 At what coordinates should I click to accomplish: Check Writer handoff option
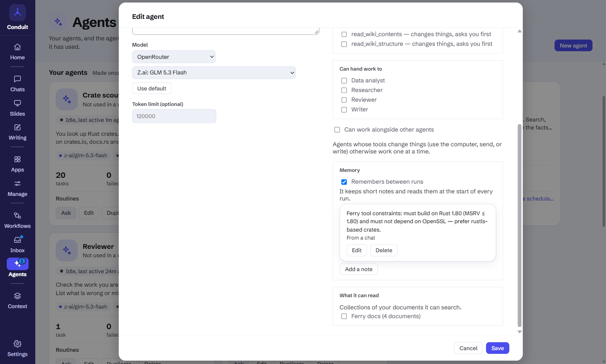[x=344, y=110]
